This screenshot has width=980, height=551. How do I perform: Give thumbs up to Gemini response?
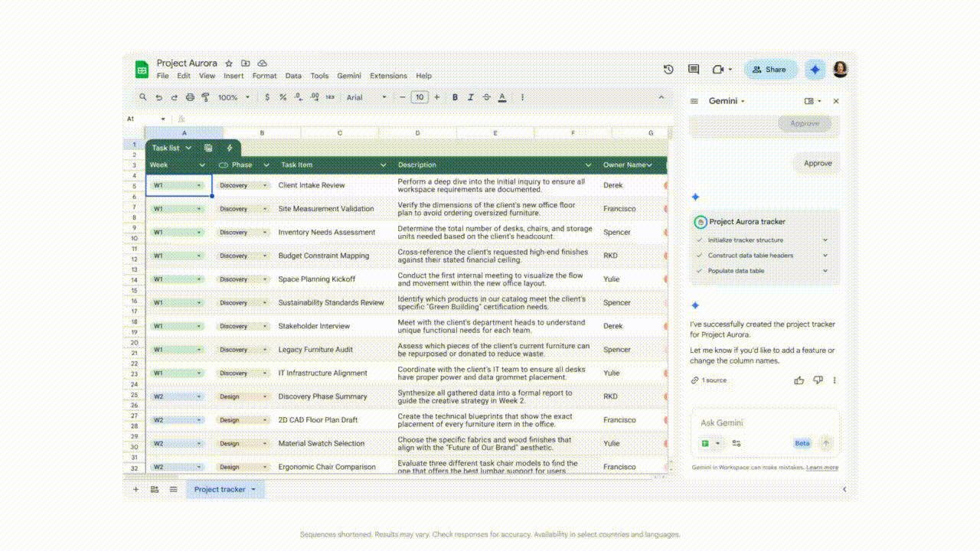(x=799, y=380)
